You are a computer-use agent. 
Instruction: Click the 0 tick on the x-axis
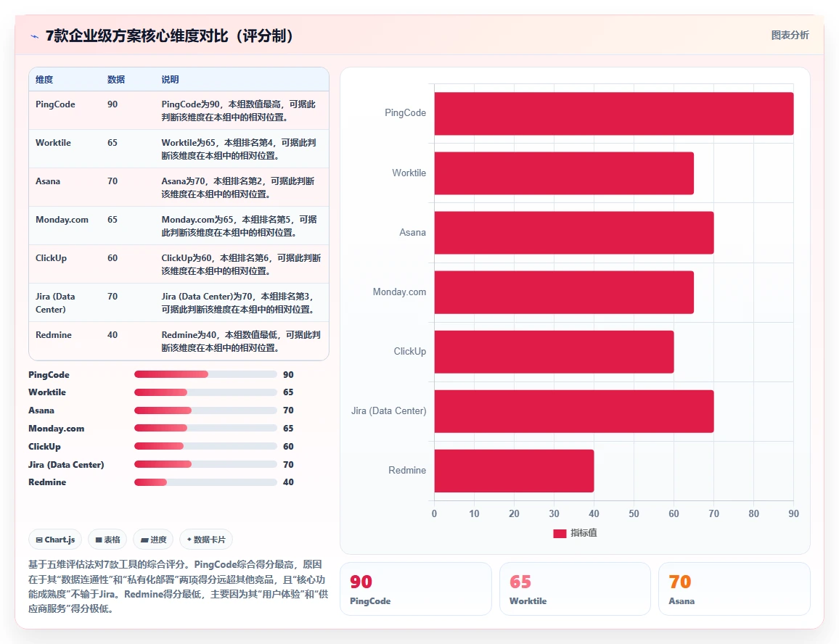435,513
